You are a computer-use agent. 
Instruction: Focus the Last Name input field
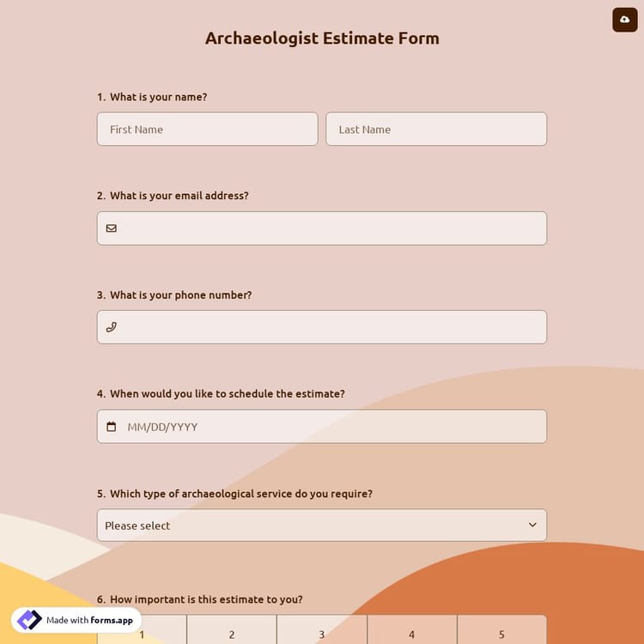click(x=436, y=130)
